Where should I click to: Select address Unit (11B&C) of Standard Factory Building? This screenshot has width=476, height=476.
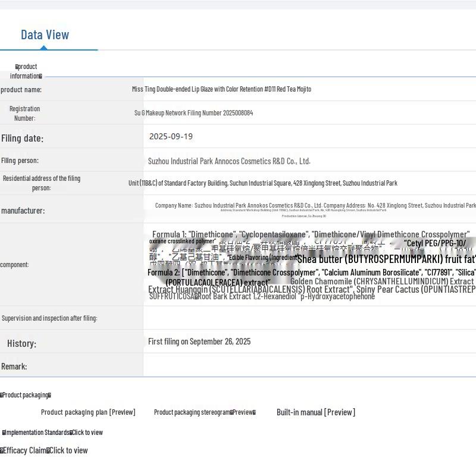(263, 183)
